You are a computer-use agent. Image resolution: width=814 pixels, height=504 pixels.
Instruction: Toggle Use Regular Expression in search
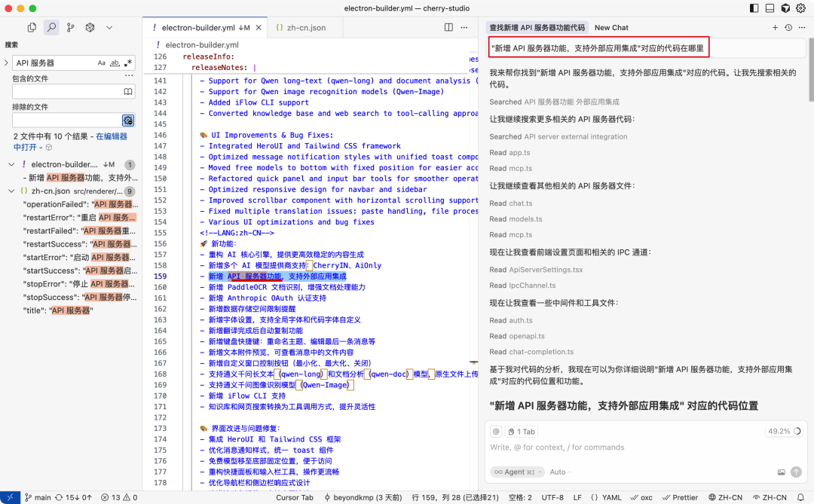coord(128,63)
